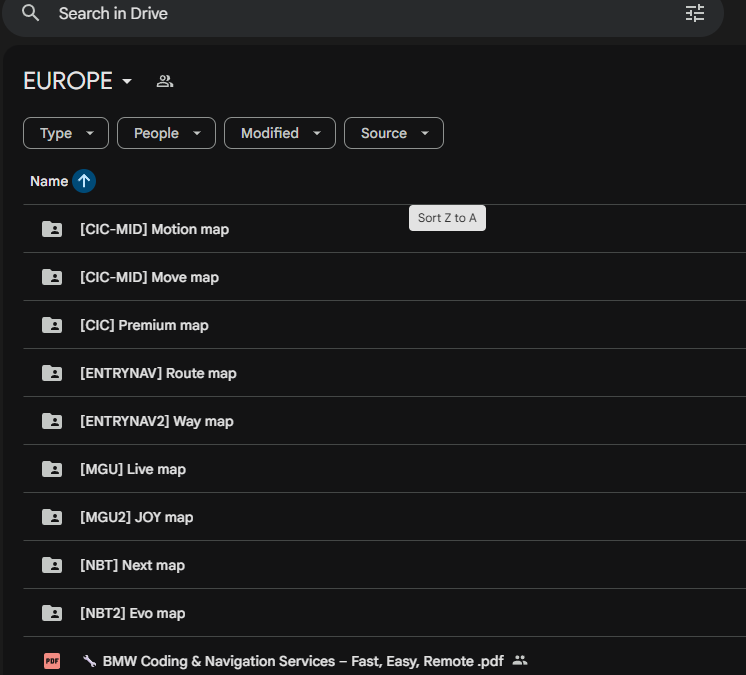Open the Type filter dropdown
Viewport: 746px width, 675px height.
click(66, 133)
